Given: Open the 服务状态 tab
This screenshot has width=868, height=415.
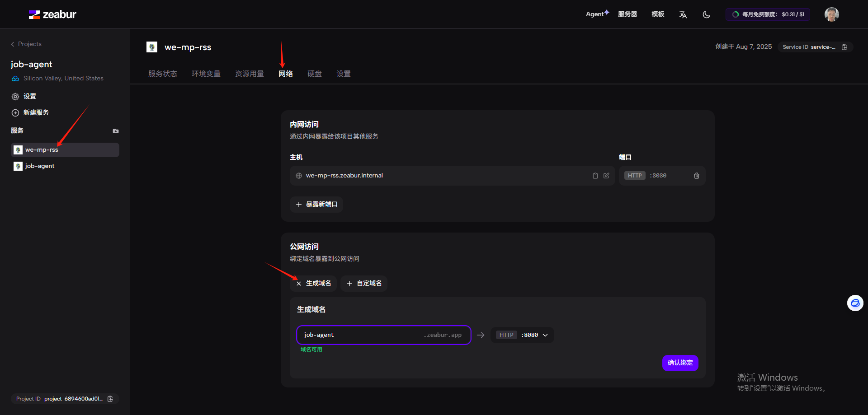Looking at the screenshot, I should tap(163, 74).
